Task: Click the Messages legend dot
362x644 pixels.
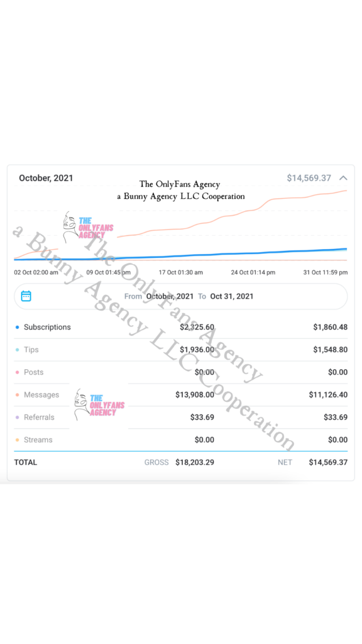Action: (x=17, y=395)
